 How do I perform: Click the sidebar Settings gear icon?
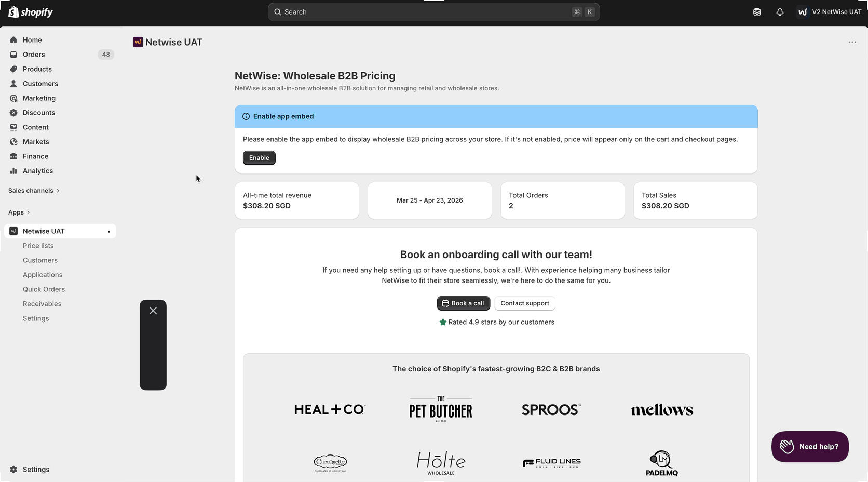[x=13, y=470]
